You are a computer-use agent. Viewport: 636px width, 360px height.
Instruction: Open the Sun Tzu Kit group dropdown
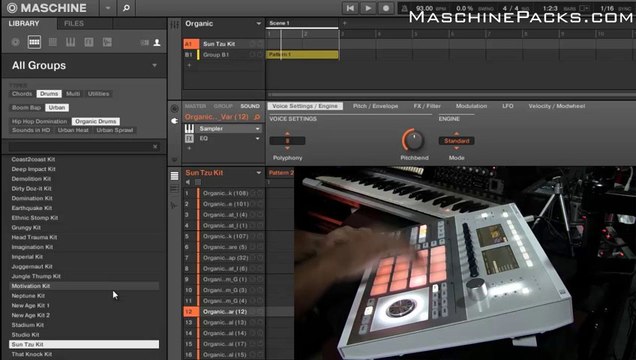click(x=258, y=173)
